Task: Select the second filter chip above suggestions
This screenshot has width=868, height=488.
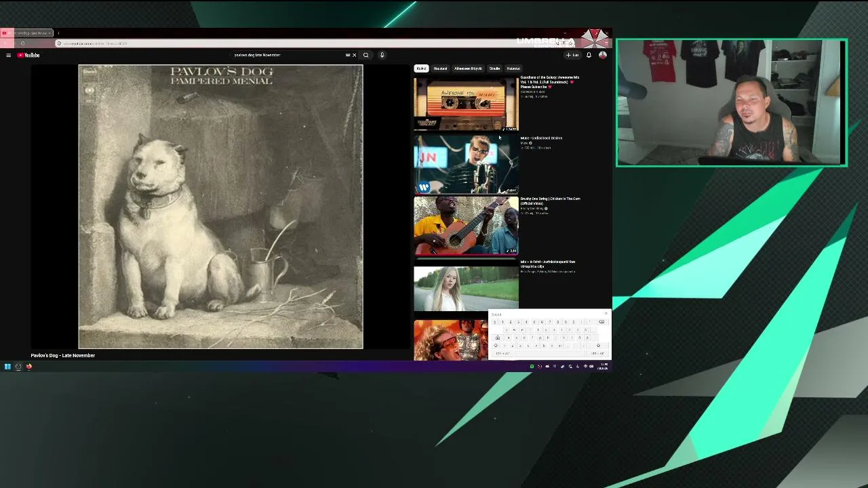Action: (440, 68)
